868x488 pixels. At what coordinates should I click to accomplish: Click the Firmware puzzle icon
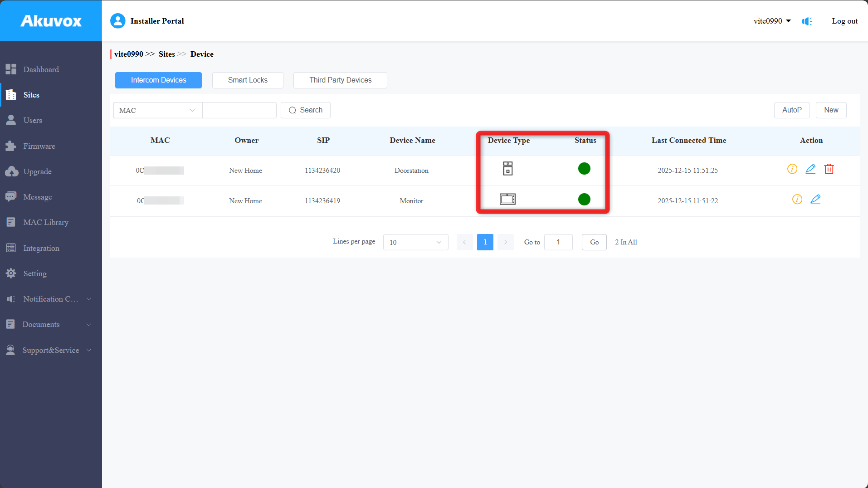click(11, 146)
